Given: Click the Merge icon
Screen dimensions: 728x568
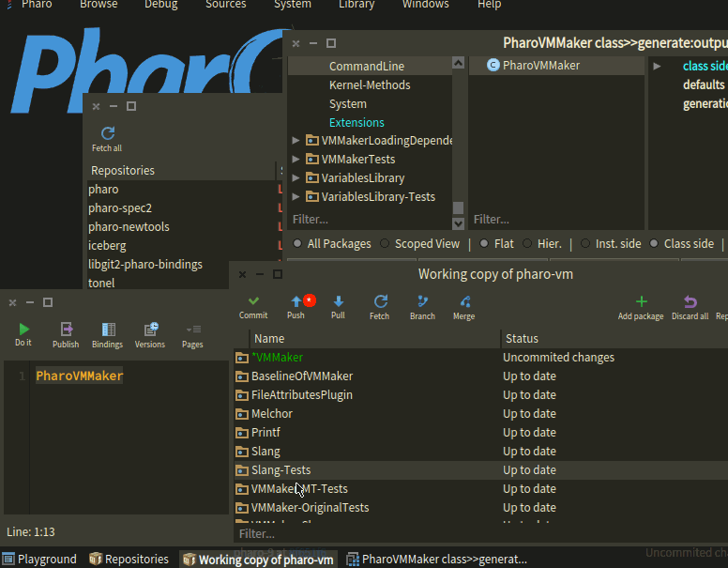Looking at the screenshot, I should click(464, 301).
